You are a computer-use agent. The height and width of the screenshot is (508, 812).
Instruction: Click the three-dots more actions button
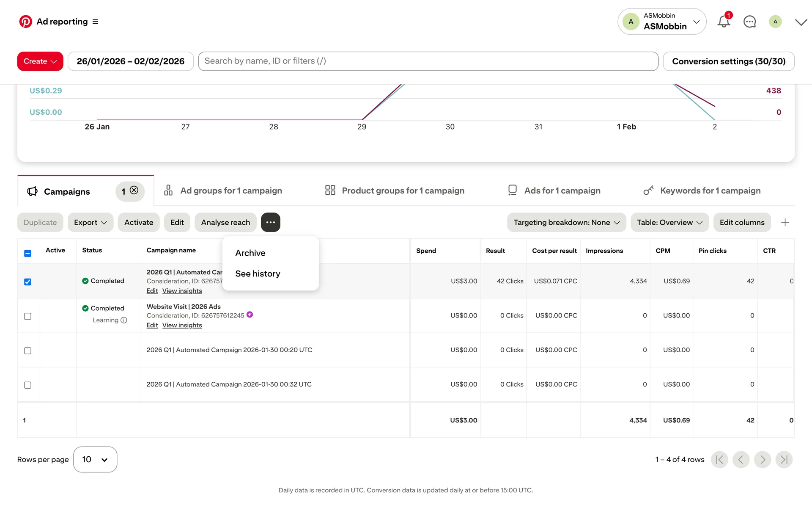(270, 222)
